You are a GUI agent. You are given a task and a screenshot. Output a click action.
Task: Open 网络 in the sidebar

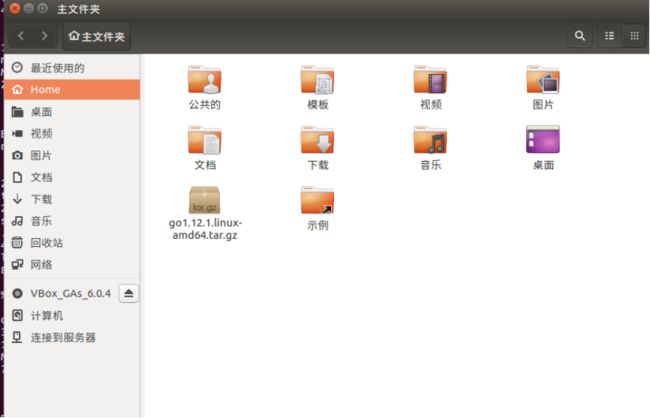(72, 265)
